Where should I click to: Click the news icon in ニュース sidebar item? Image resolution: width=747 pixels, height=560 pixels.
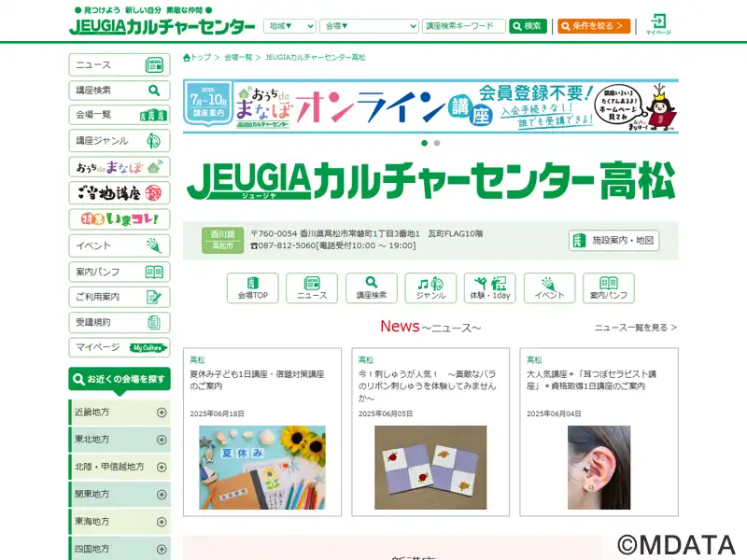point(154,64)
